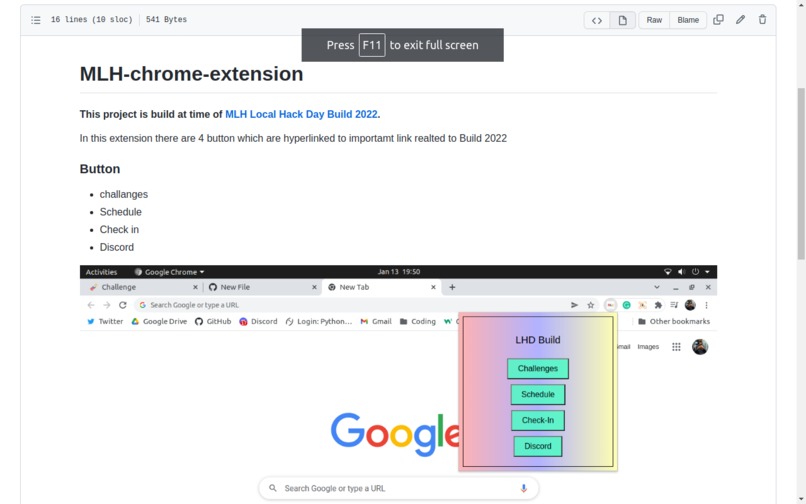
Task: Open the Google Chrome app menu dropdown
Action: point(170,272)
